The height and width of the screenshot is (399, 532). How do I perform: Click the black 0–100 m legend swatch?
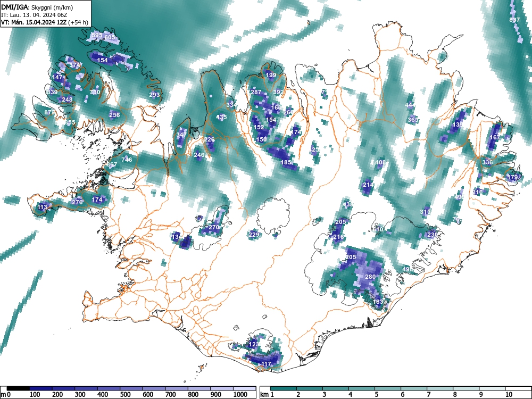point(18,388)
